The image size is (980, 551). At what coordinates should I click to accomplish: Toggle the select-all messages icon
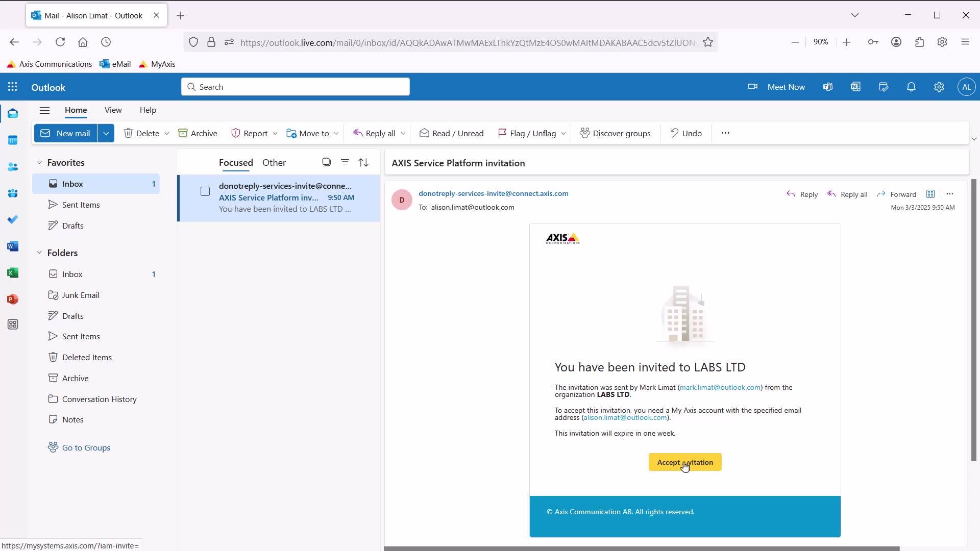(x=326, y=162)
